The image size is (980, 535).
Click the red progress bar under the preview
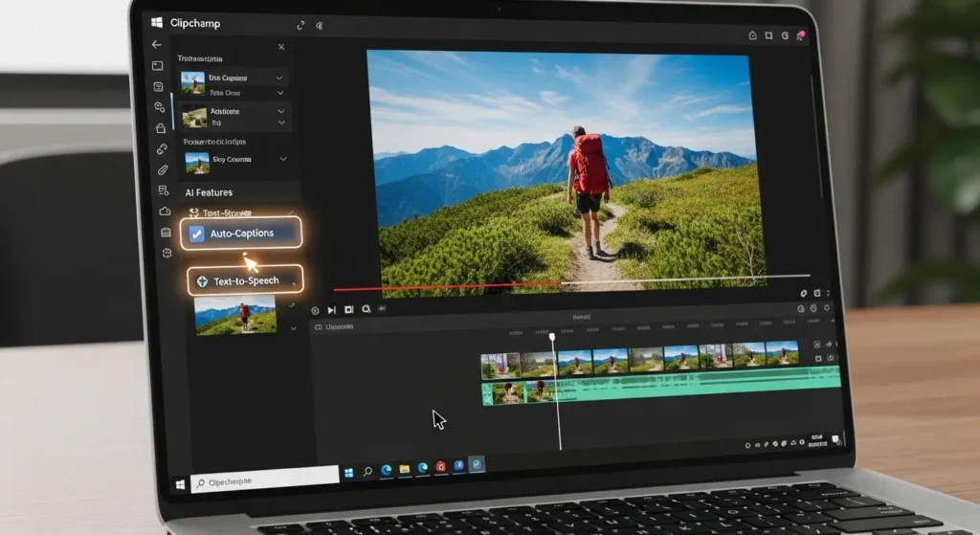450,286
